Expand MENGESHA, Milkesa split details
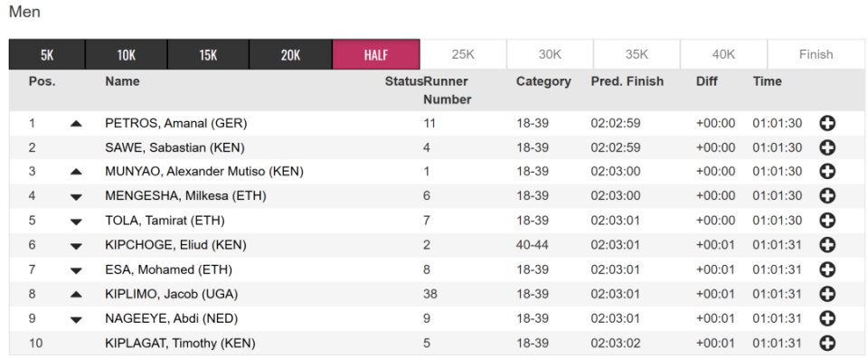The image size is (868, 358). 827,196
